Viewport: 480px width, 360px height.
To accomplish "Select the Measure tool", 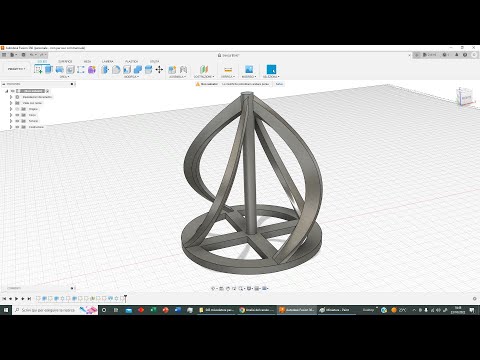I will (228, 69).
